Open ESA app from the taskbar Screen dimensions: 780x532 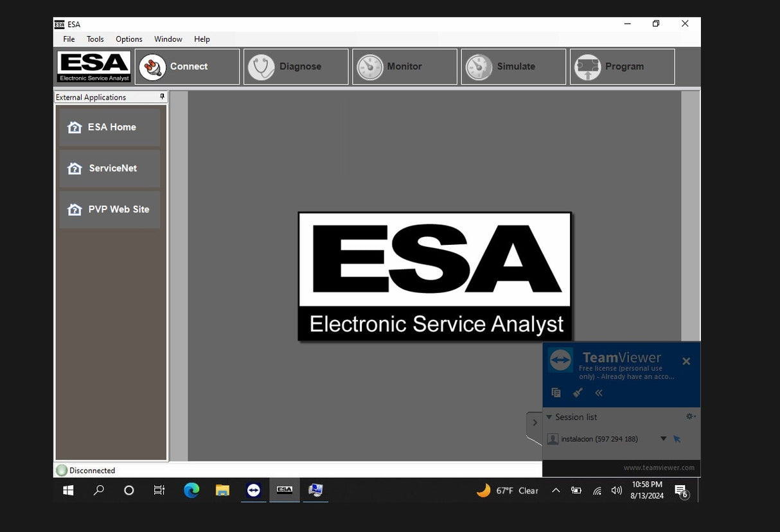284,490
